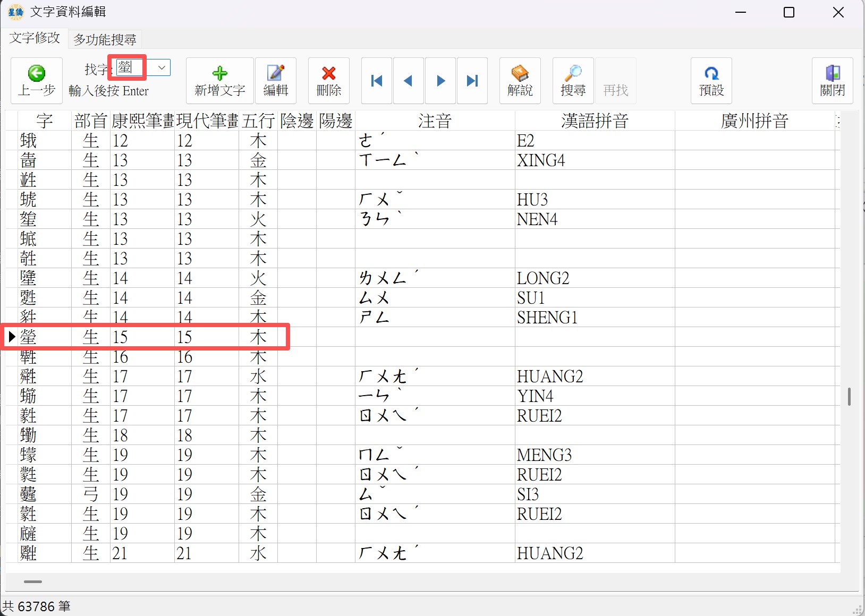This screenshot has height=616, width=865.
Task: Click the 漢語拼音 column header
Action: 594,121
